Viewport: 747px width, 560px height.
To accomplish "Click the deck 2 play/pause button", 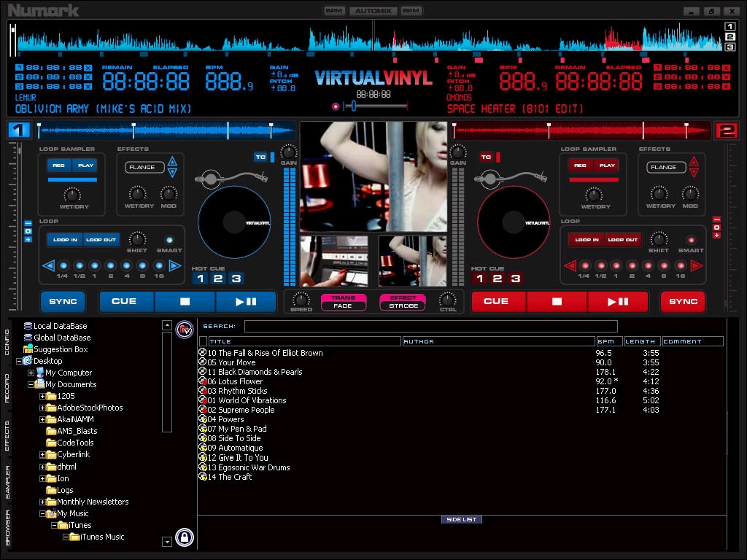I will coord(618,301).
